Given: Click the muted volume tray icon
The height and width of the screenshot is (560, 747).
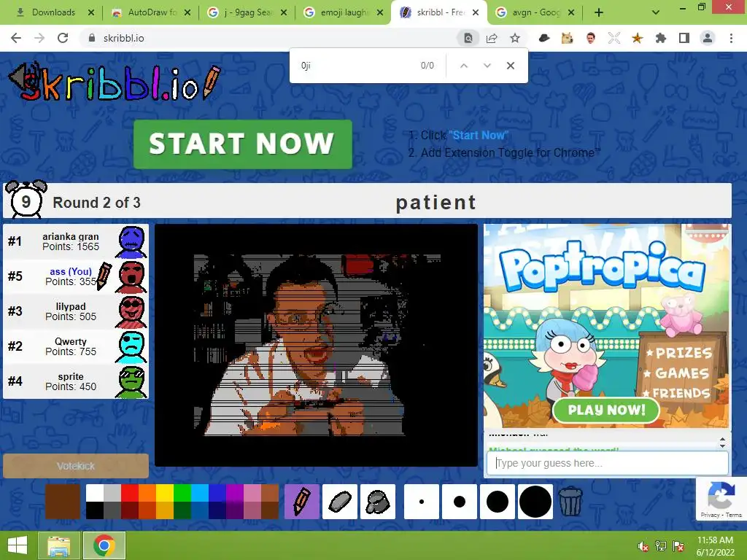Looking at the screenshot, I should [x=643, y=546].
